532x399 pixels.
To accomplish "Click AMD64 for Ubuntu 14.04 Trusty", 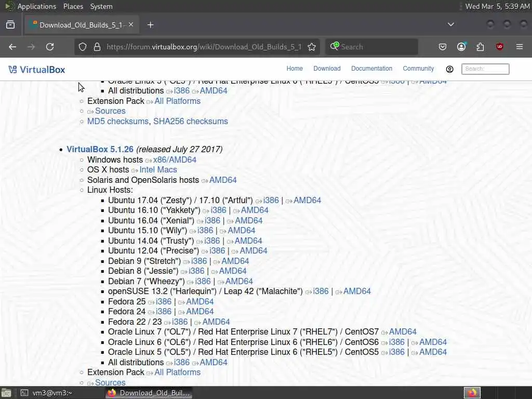I will click(248, 241).
